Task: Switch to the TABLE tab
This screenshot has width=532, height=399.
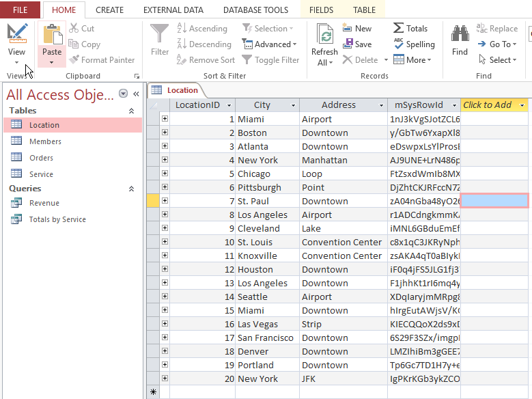Action: tap(365, 10)
